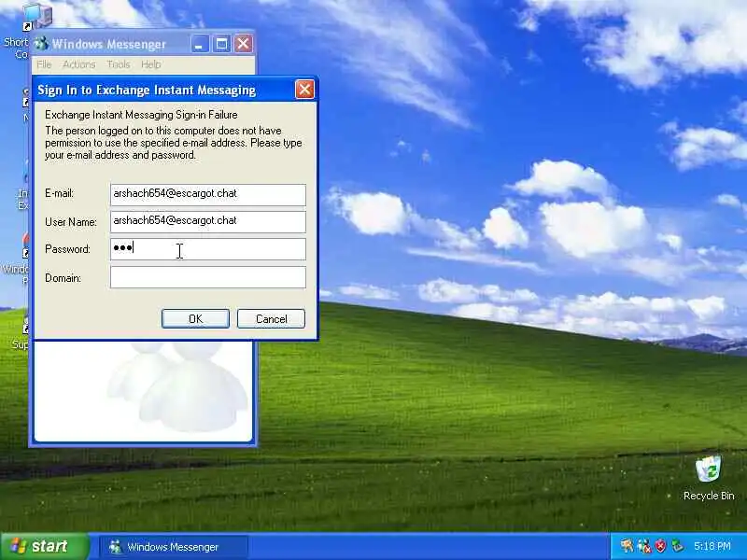Screen dimensions: 747x560
Task: Click the Windows Messenger title bar icon
Action: [x=41, y=44]
